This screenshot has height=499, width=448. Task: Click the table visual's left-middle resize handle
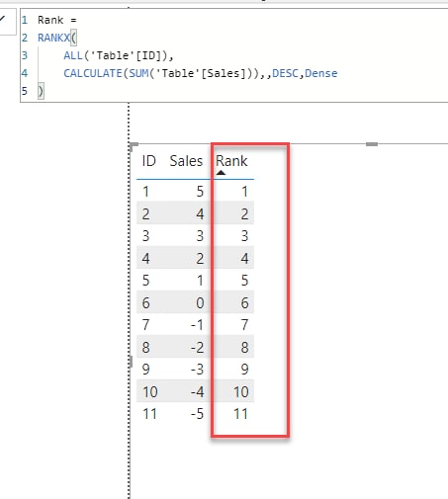tap(131, 362)
